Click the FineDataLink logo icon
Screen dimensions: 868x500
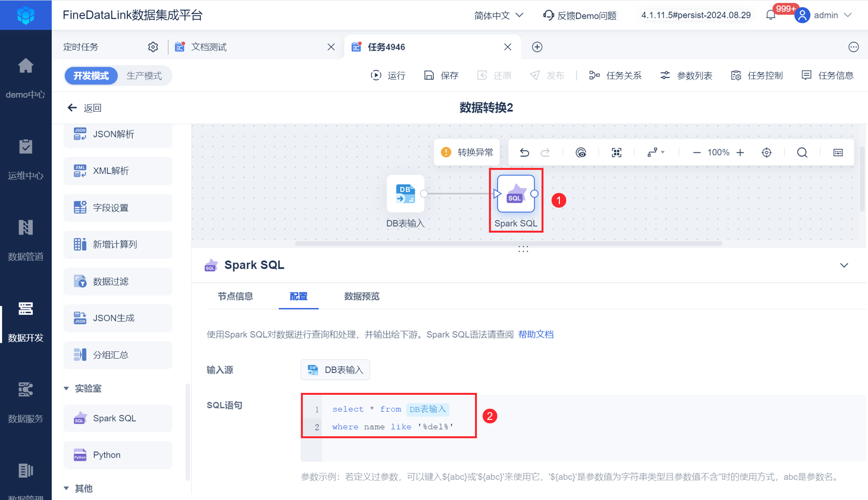tap(26, 15)
